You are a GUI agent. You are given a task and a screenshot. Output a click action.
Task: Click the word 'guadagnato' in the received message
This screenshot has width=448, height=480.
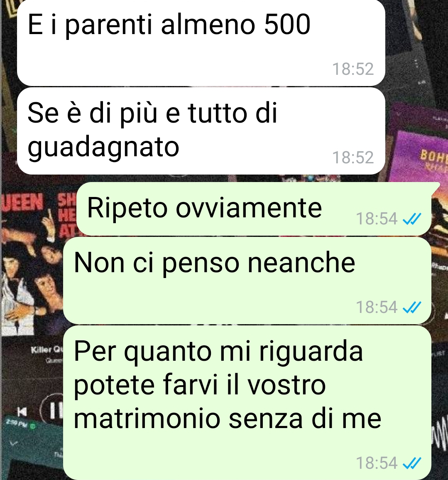[x=103, y=148]
